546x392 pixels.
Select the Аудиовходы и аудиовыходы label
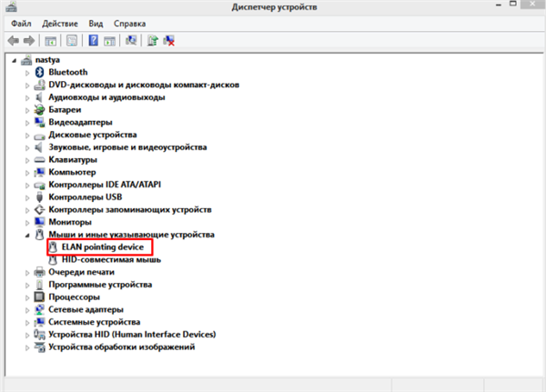pyautogui.click(x=106, y=97)
